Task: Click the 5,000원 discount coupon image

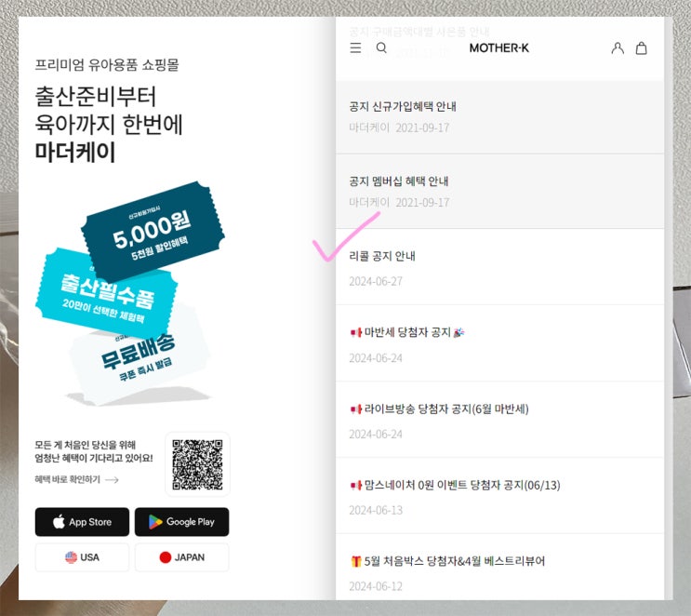Action: click(x=153, y=231)
